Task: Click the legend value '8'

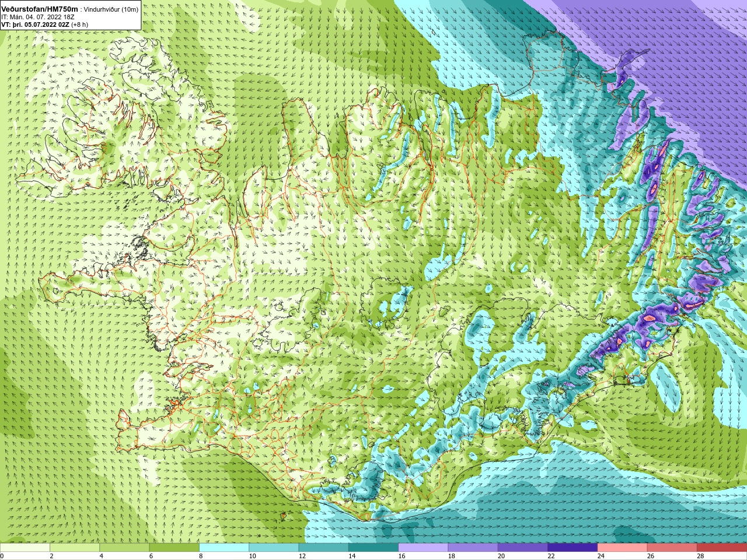Action: pos(201,556)
